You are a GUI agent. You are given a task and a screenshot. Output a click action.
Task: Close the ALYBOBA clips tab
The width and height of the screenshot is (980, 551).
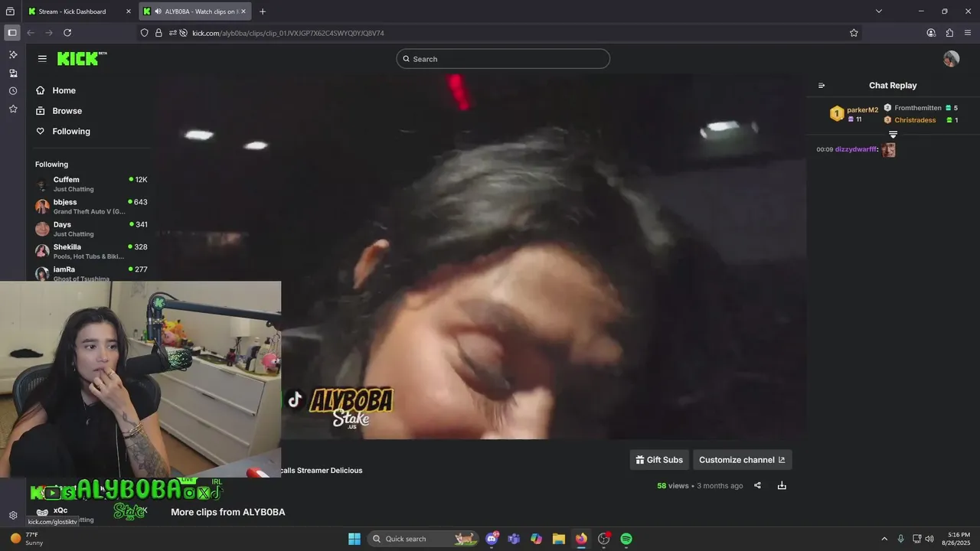click(x=243, y=11)
